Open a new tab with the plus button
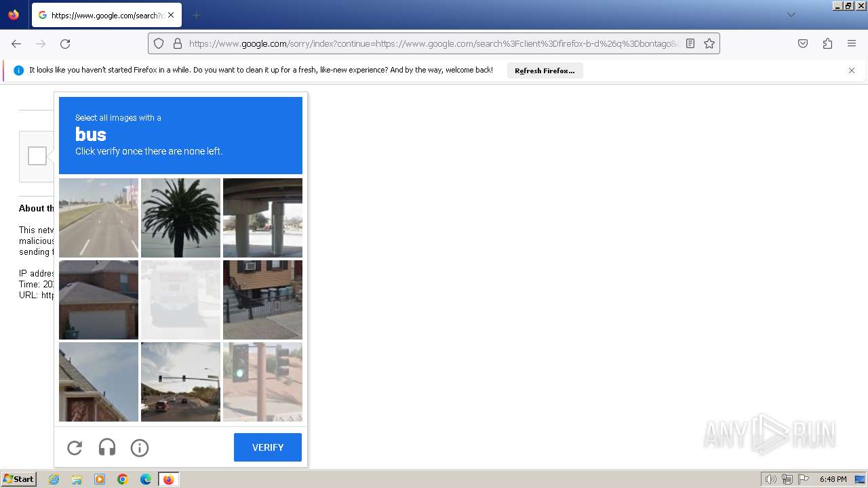Image resolution: width=868 pixels, height=488 pixels. [196, 15]
